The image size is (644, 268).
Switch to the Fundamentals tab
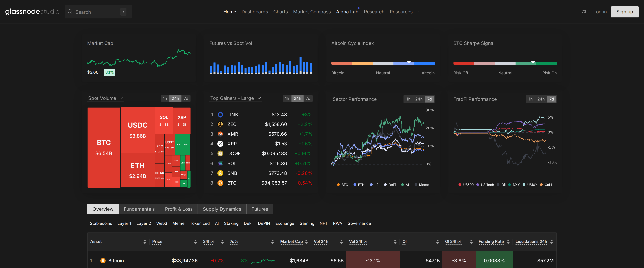(139, 209)
